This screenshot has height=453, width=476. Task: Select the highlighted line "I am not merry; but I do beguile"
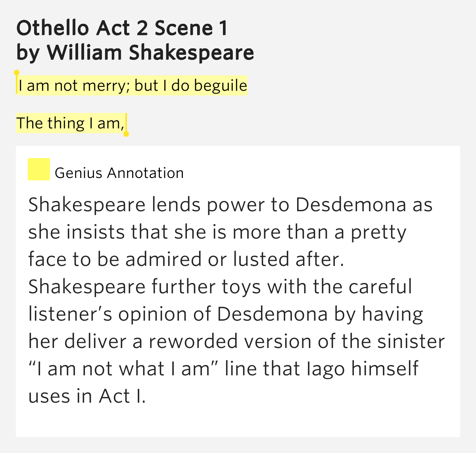(132, 86)
